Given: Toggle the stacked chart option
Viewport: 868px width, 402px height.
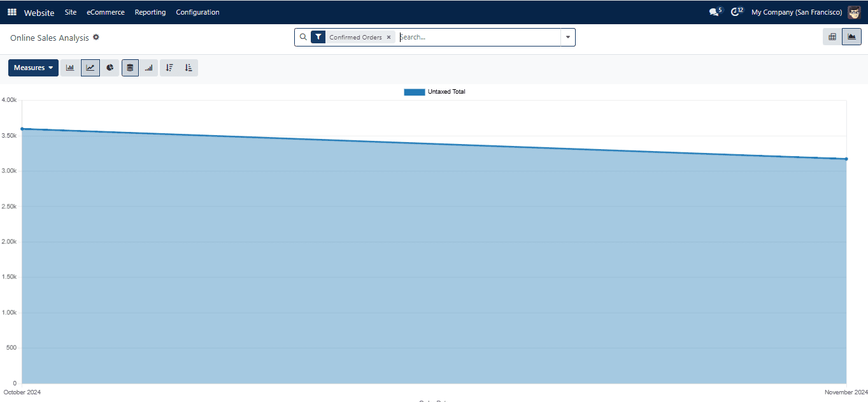Looking at the screenshot, I should click(x=130, y=68).
